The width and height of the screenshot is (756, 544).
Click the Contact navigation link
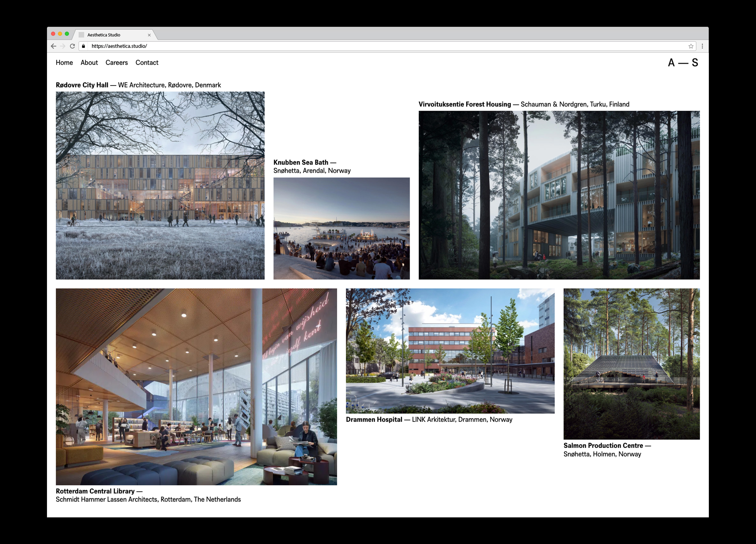pyautogui.click(x=147, y=63)
